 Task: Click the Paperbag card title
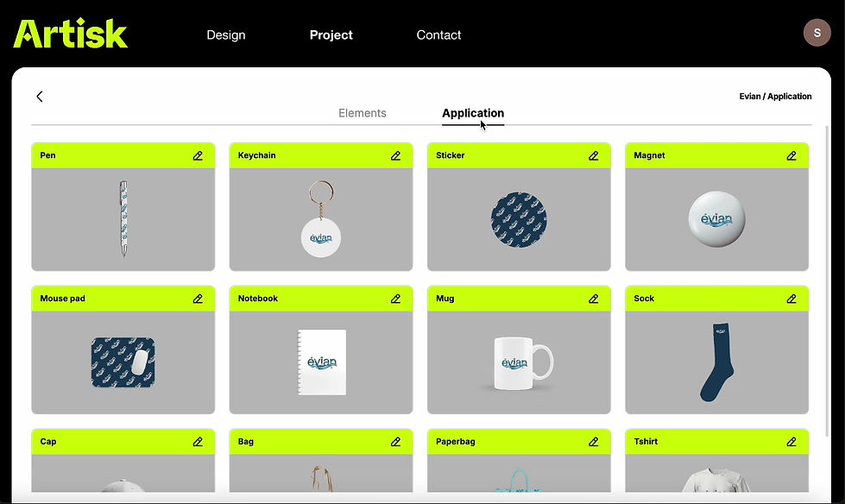(x=456, y=442)
